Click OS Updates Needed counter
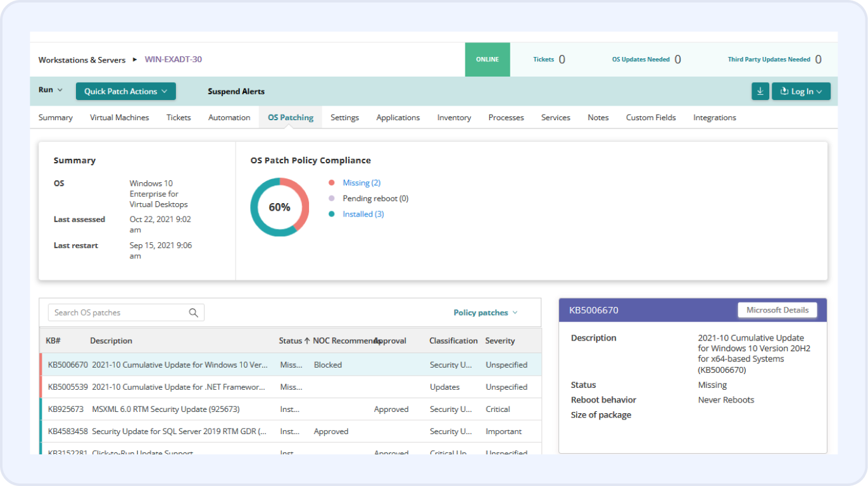 (646, 59)
